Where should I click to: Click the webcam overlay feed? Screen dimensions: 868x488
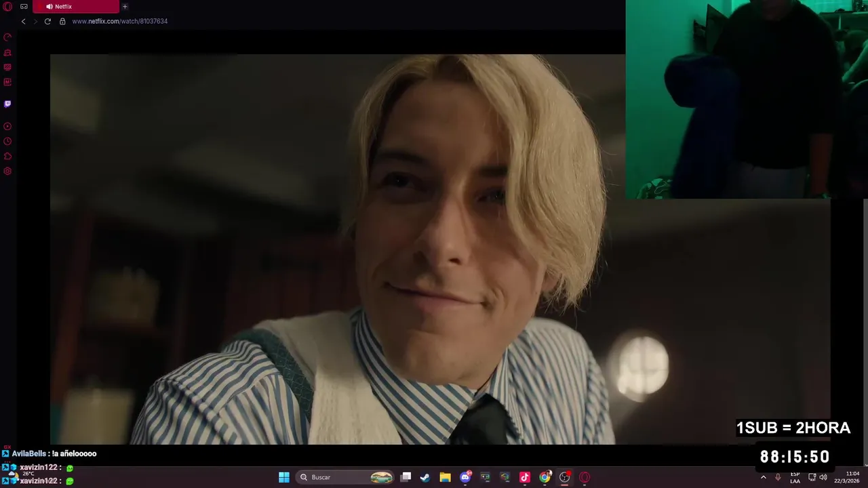[x=747, y=100]
